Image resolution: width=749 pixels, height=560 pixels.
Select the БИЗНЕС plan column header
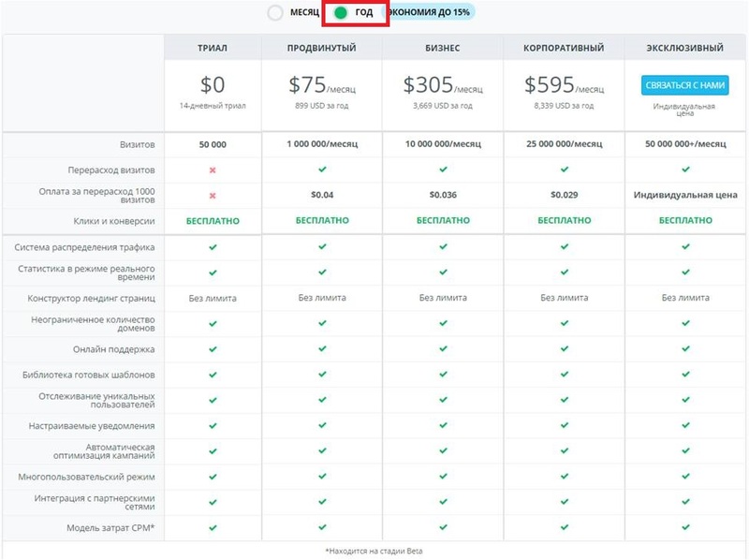443,48
